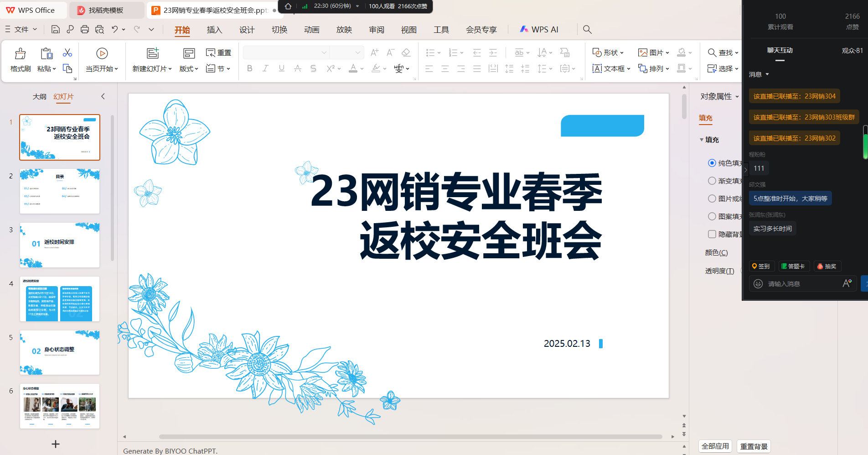Select the pattern fill (图案填充) radio button
Image resolution: width=868 pixels, height=455 pixels.
[x=712, y=216]
